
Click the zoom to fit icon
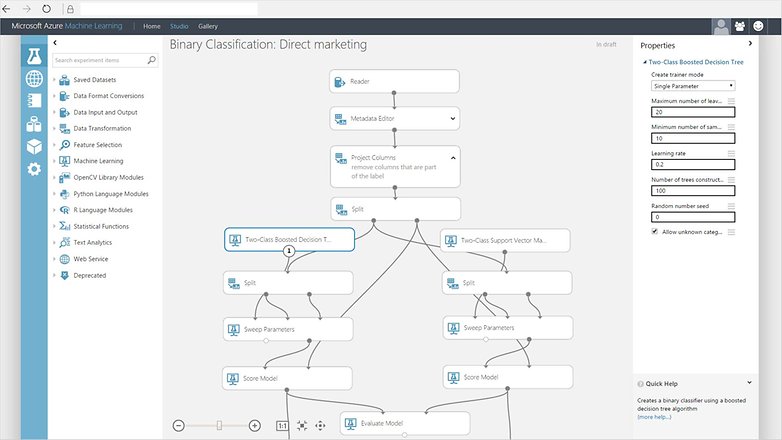tap(302, 426)
